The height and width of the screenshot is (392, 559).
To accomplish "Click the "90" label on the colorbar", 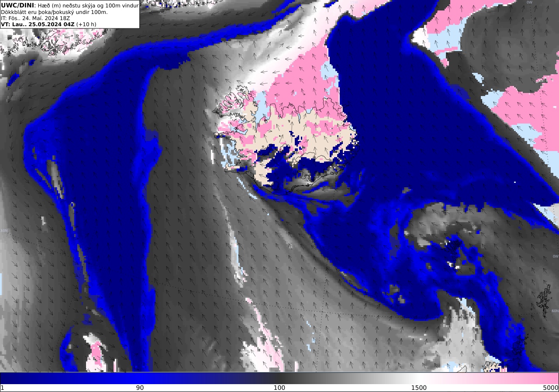I will tap(140, 388).
